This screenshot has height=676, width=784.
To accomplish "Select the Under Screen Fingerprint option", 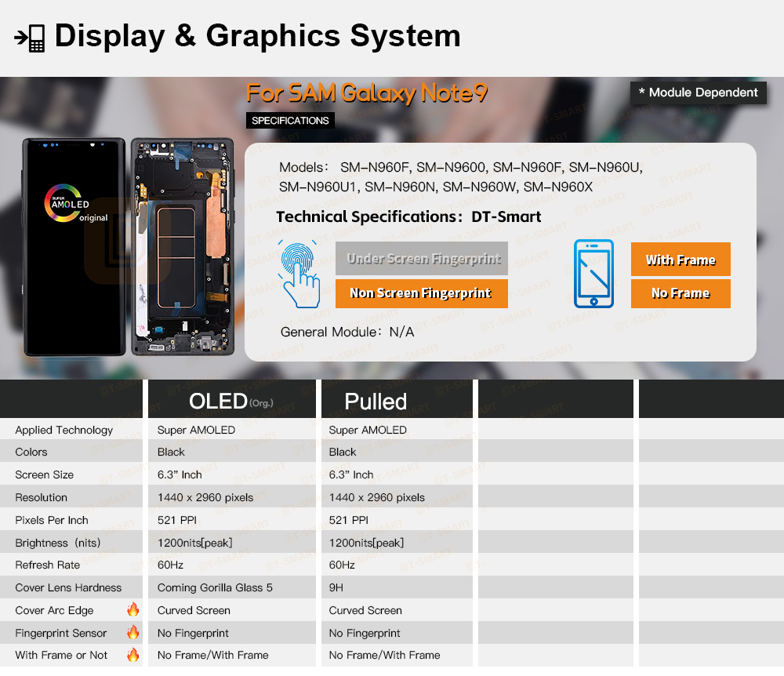I will 422,259.
